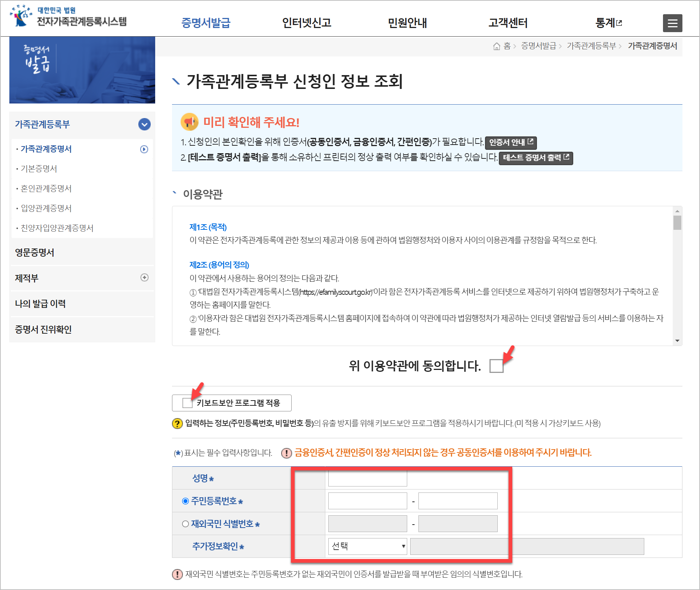Click 가족관계등록부 in the breadcrumb
Image resolution: width=700 pixels, height=590 pixels.
[x=591, y=46]
